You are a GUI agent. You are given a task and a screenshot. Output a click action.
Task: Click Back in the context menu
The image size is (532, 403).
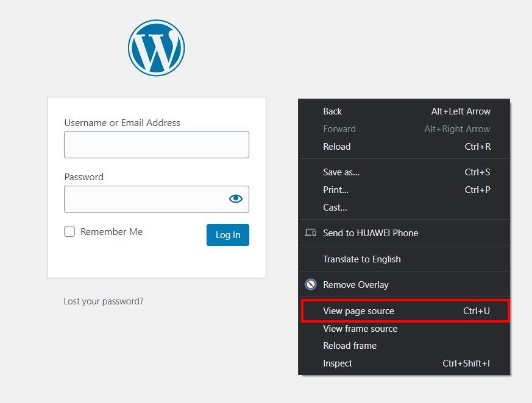[x=332, y=111]
